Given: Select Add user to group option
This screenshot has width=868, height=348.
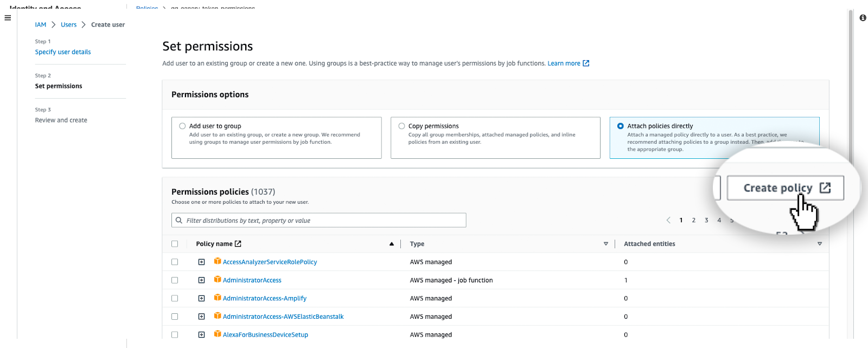Looking at the screenshot, I should coord(182,126).
